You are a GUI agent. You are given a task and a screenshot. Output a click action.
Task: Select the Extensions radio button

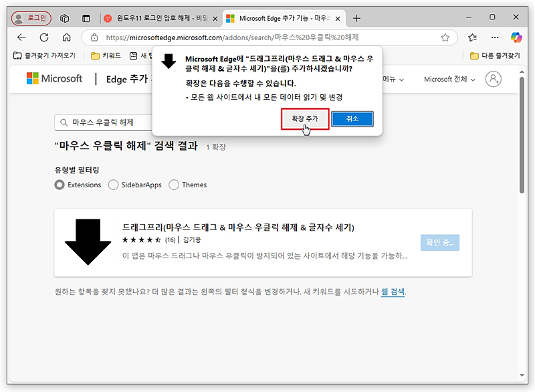(x=60, y=185)
